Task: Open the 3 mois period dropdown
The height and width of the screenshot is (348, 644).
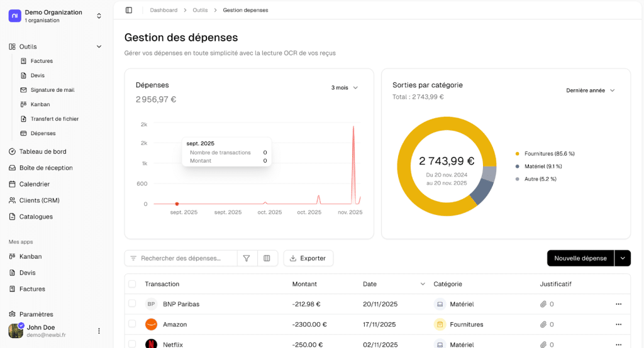Action: [345, 88]
